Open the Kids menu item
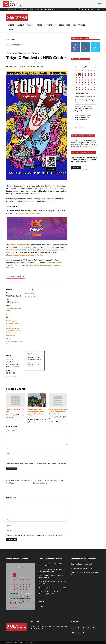The image size is (106, 644). click(74, 25)
